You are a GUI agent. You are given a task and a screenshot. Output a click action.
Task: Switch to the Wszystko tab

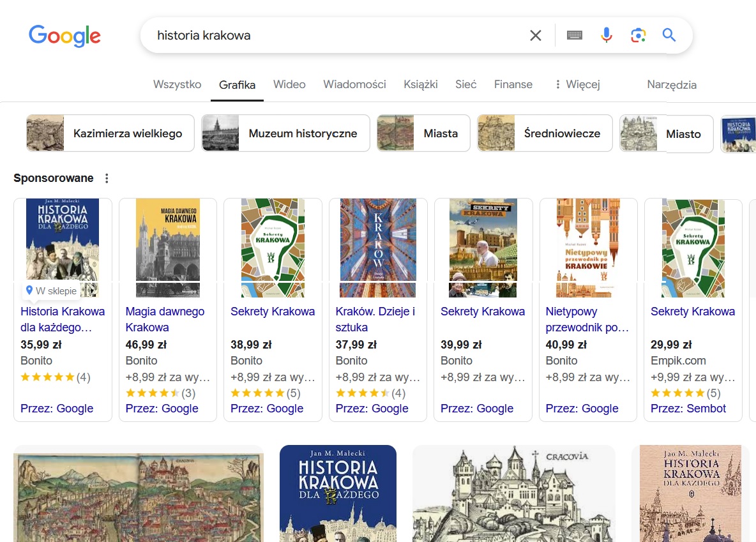[x=177, y=84]
